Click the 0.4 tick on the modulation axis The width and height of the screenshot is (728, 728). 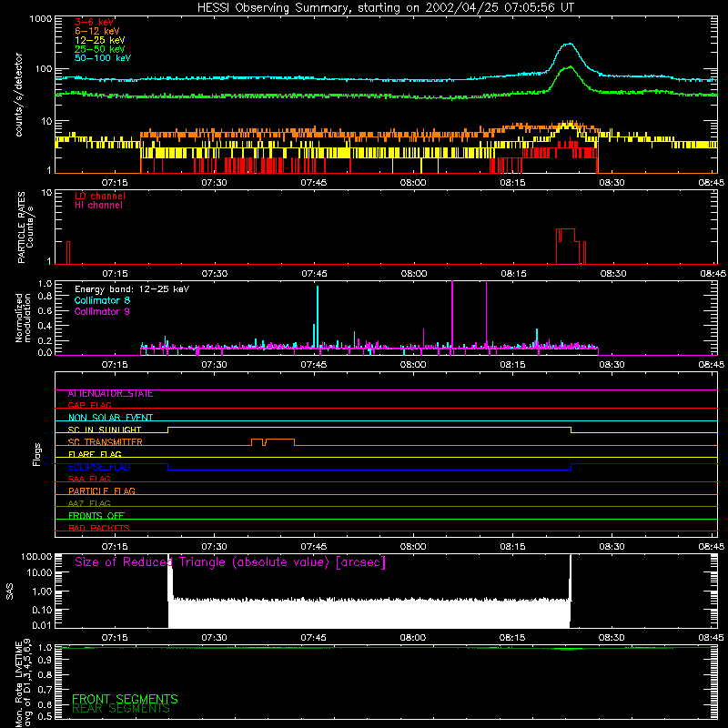(45, 326)
